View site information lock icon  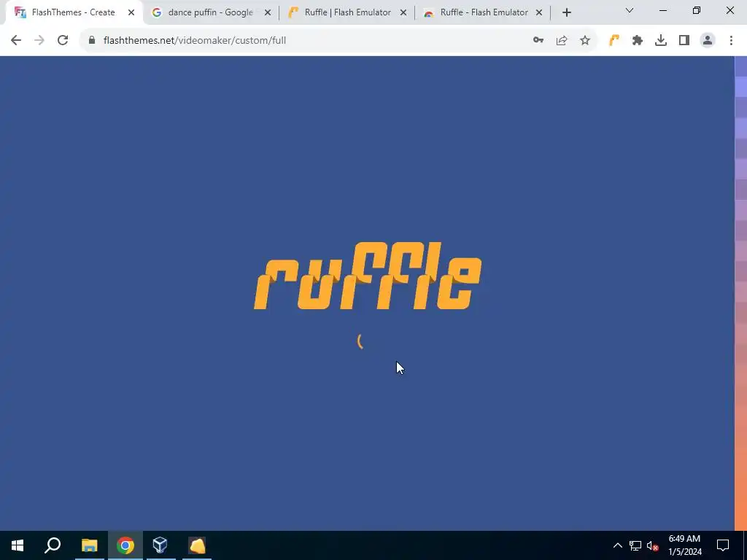[92, 41]
